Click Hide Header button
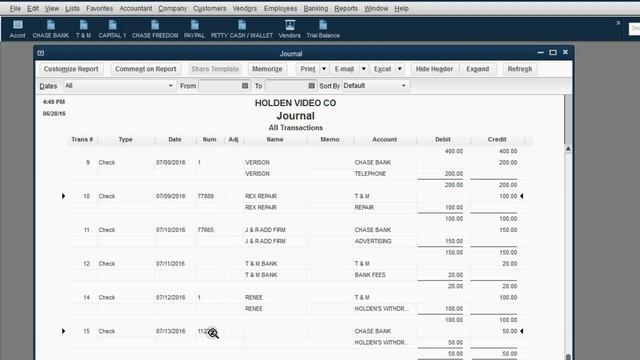 click(x=434, y=69)
